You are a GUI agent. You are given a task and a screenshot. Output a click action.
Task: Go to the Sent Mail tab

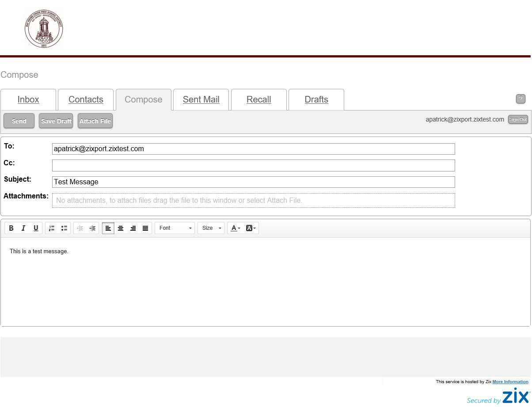point(201,99)
